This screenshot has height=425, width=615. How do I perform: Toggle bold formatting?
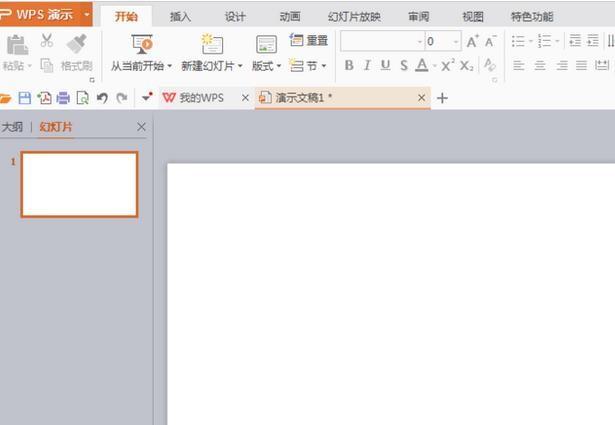pyautogui.click(x=349, y=66)
